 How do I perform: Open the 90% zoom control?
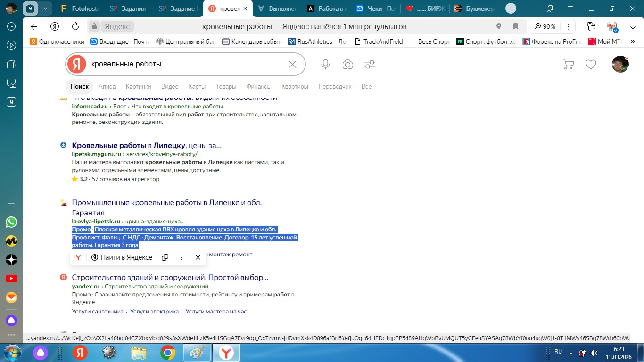tap(545, 26)
